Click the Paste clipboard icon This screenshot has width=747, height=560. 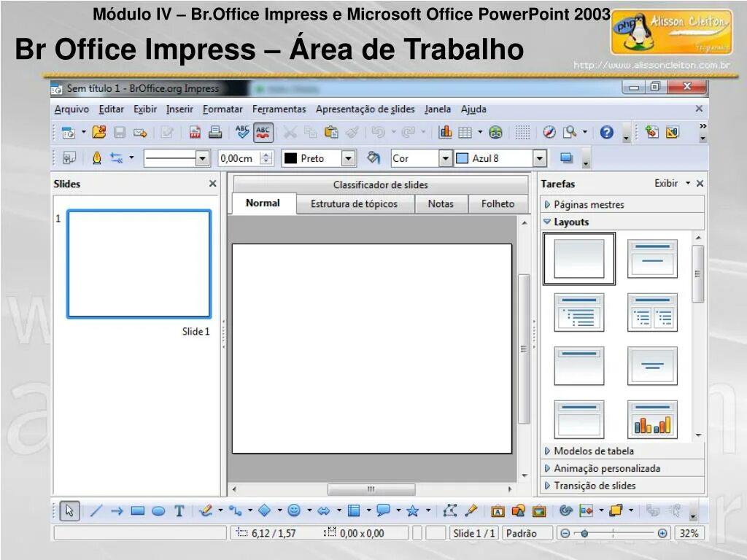(x=331, y=132)
